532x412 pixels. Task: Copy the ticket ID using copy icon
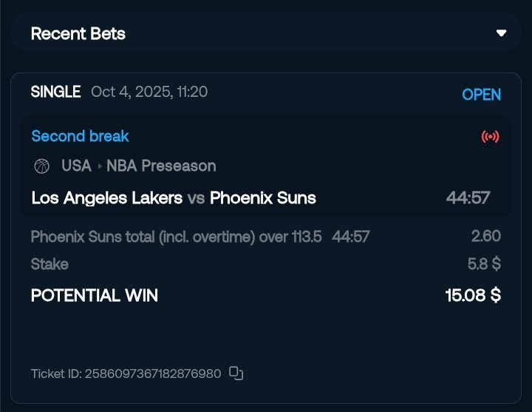(x=236, y=373)
